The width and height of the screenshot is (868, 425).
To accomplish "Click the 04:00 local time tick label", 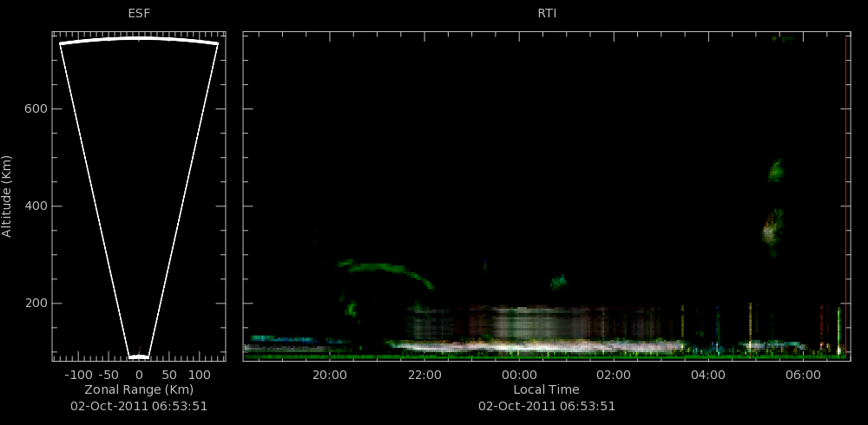I will (x=708, y=376).
